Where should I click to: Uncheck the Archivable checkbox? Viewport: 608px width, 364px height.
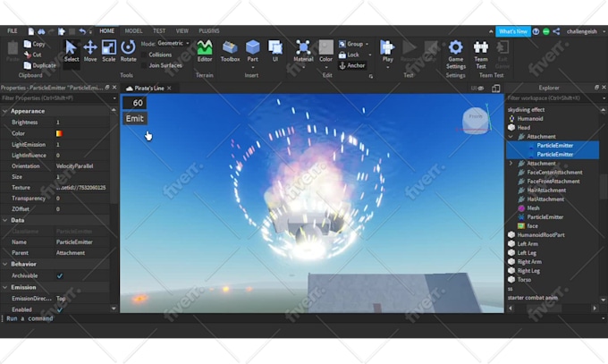60,276
